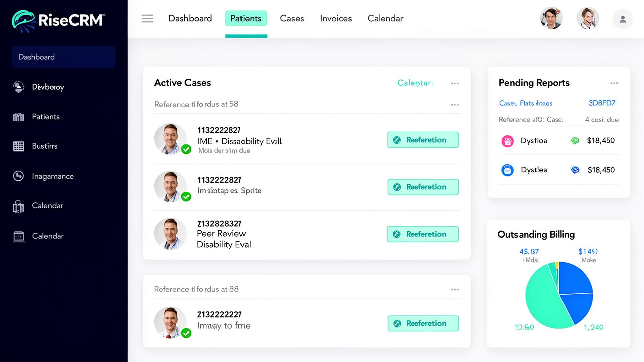The height and width of the screenshot is (362, 644).
Task: Open the ellipsis menu on Reference 88 card
Action: (x=455, y=289)
